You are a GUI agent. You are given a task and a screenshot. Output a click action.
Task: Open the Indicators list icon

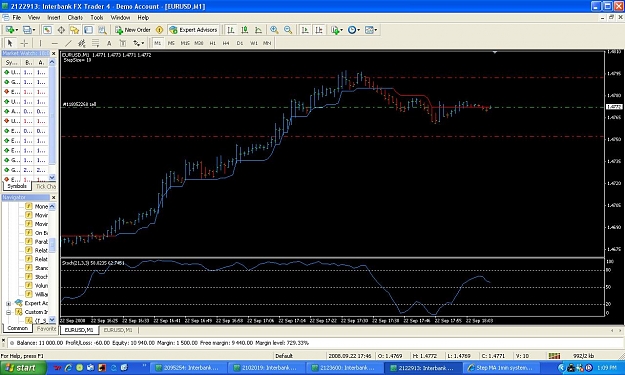335,30
